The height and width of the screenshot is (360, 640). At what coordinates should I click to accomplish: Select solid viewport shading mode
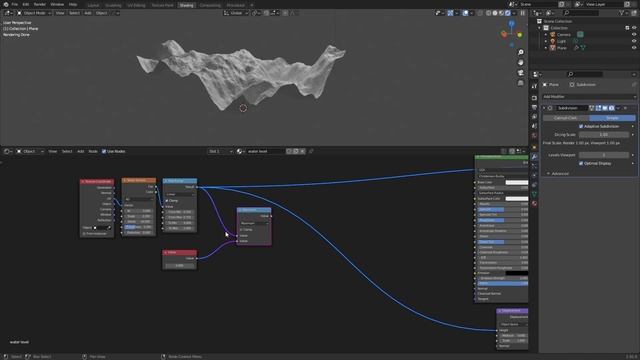[495, 13]
